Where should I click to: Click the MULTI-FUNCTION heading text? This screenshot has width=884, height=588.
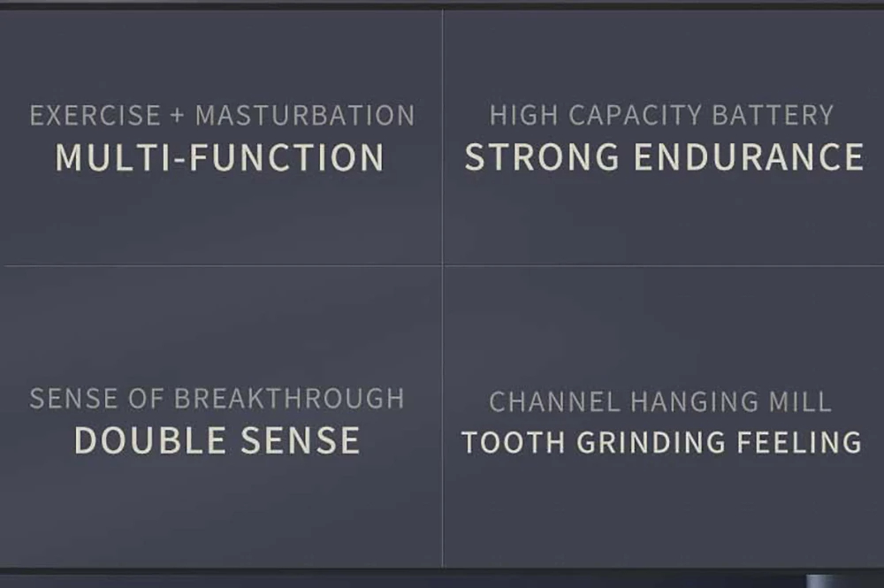220,157
